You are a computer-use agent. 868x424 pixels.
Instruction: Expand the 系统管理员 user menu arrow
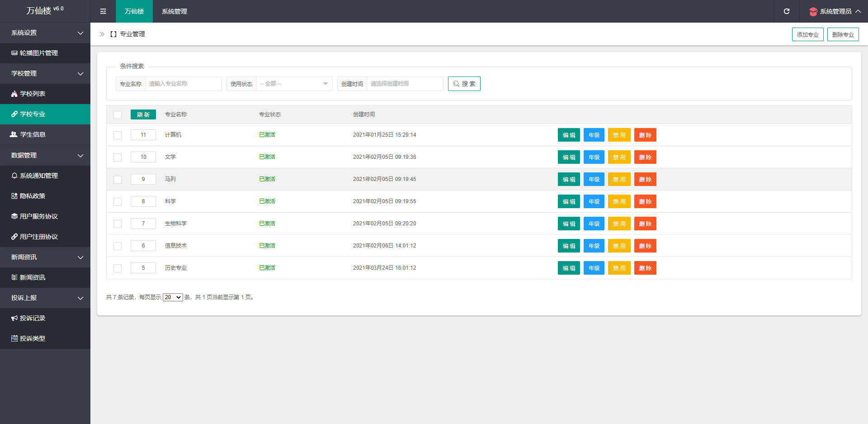pyautogui.click(x=858, y=11)
